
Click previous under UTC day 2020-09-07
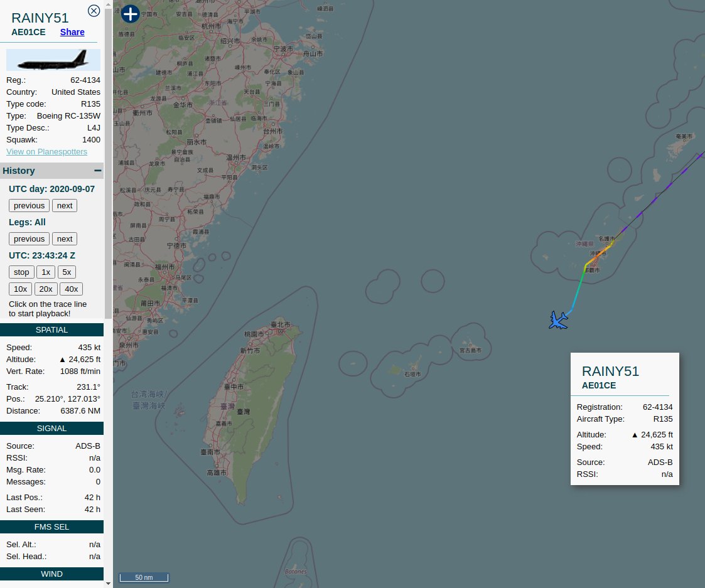tap(29, 205)
